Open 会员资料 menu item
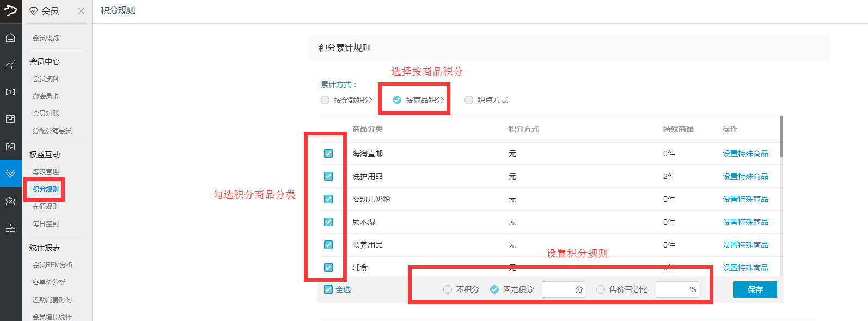The width and height of the screenshot is (868, 321). pyautogui.click(x=46, y=79)
